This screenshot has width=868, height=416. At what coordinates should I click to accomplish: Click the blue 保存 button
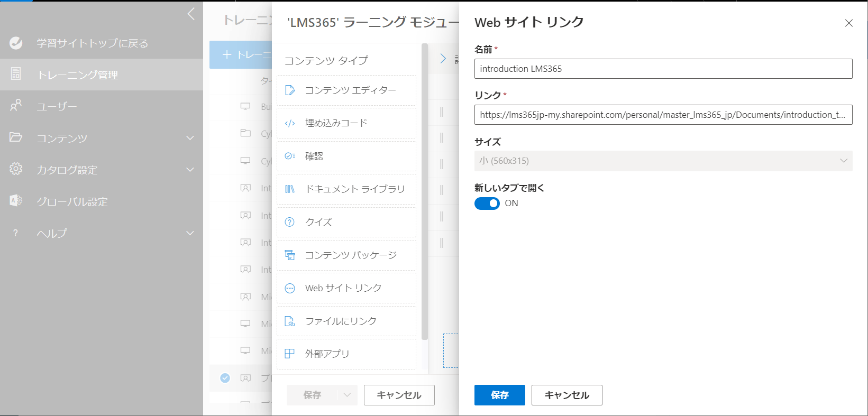click(x=500, y=395)
